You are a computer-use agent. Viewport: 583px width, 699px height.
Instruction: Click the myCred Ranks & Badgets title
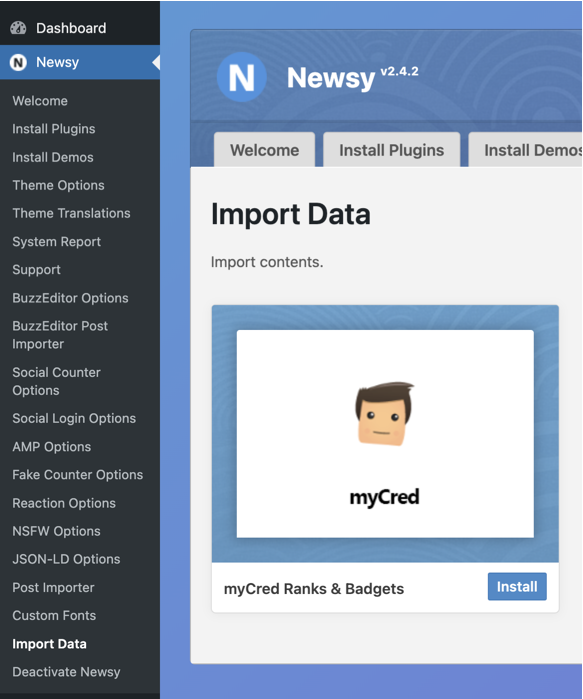click(314, 589)
